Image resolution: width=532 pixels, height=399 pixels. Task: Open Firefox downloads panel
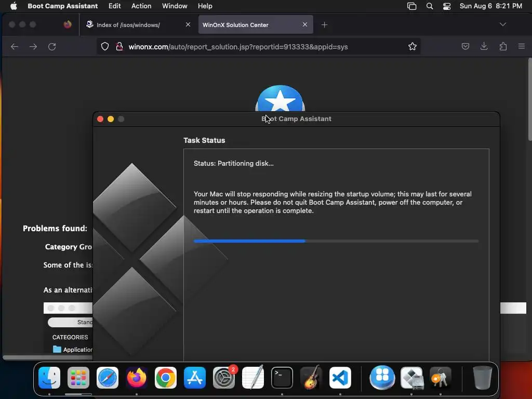pyautogui.click(x=484, y=46)
